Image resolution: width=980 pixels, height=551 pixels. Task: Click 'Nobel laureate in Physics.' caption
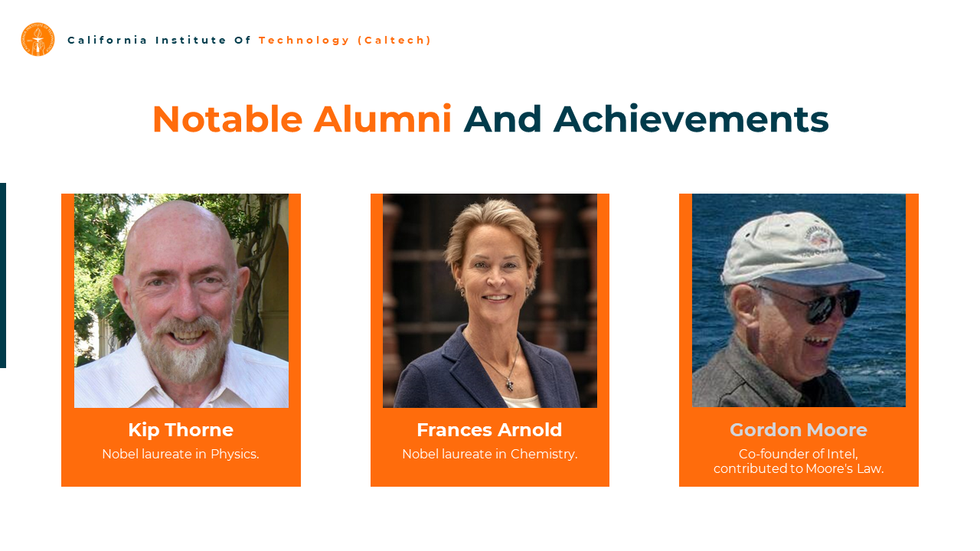[181, 454]
